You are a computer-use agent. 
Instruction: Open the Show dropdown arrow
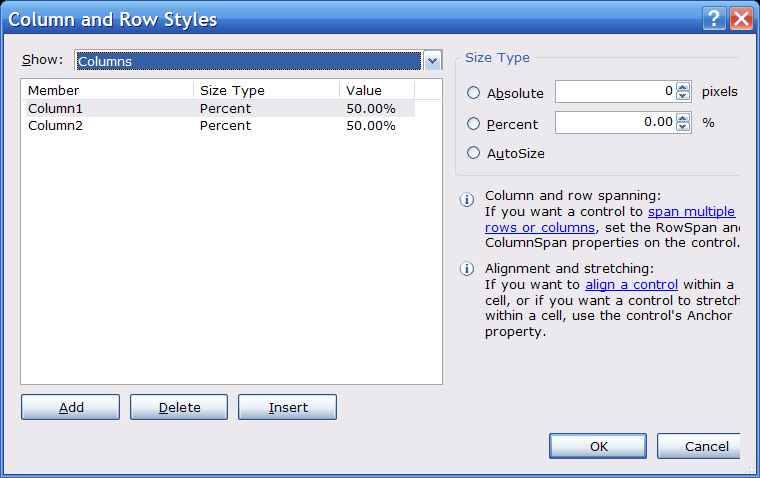click(x=432, y=61)
